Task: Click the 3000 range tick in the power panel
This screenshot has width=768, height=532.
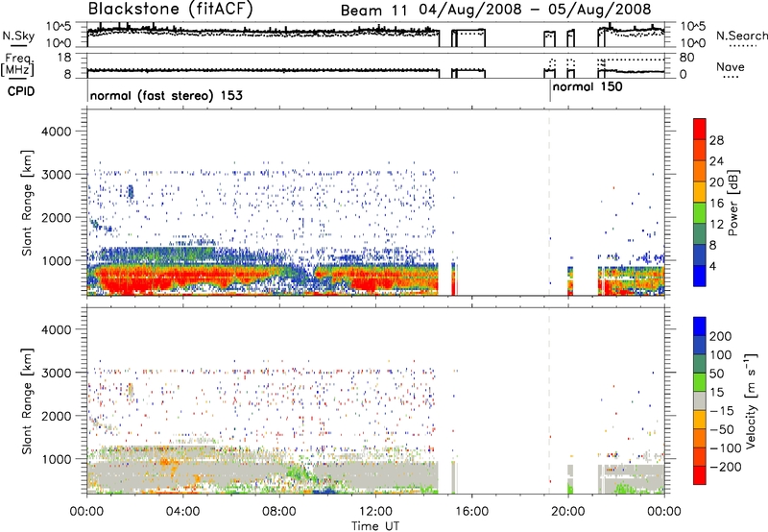Action: tap(56, 175)
